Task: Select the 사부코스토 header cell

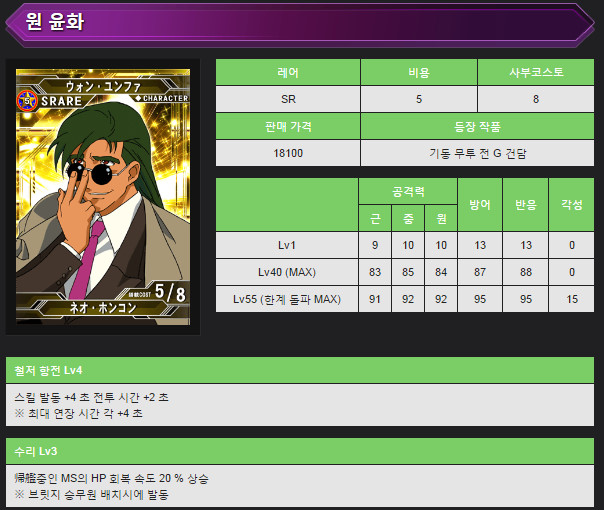Action: pyautogui.click(x=536, y=72)
